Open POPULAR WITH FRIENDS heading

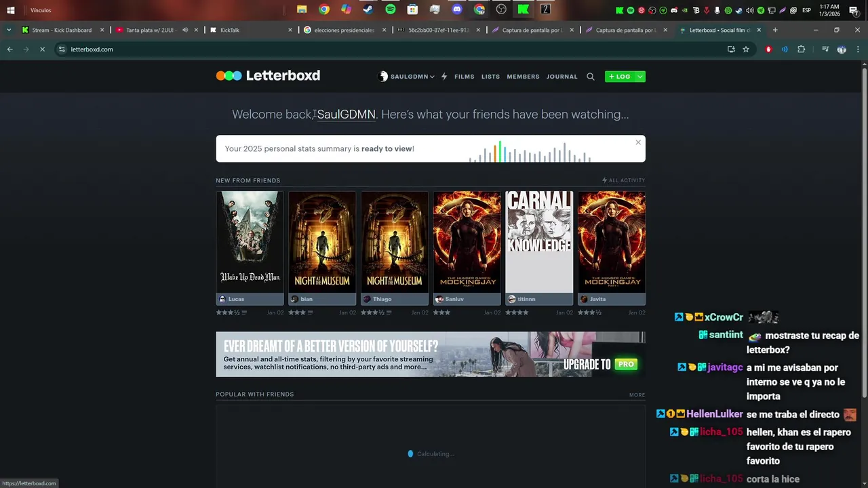point(254,394)
